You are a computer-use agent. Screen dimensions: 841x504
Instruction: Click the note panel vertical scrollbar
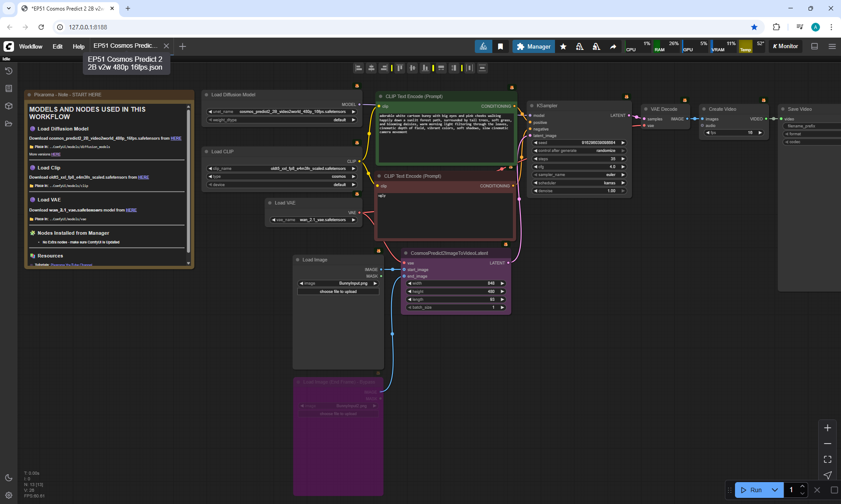coord(188,184)
